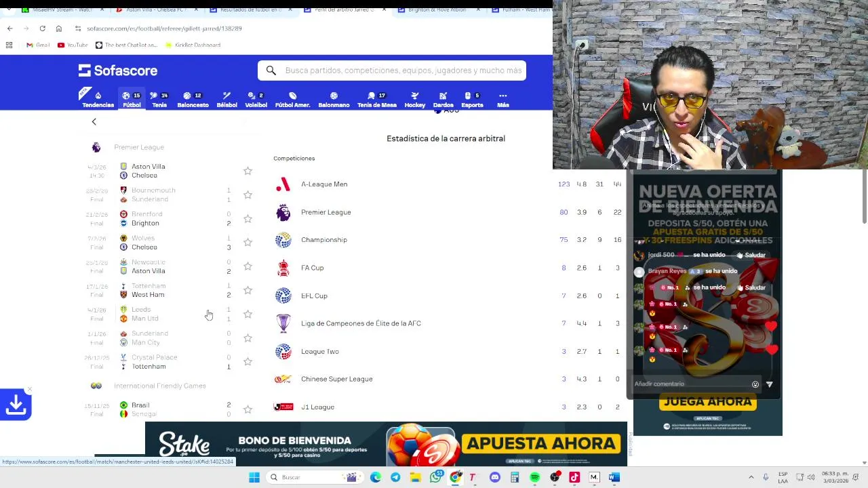Click the back chevron above the Premier League matches list
Viewport: 868px width, 488px height.
point(94,122)
